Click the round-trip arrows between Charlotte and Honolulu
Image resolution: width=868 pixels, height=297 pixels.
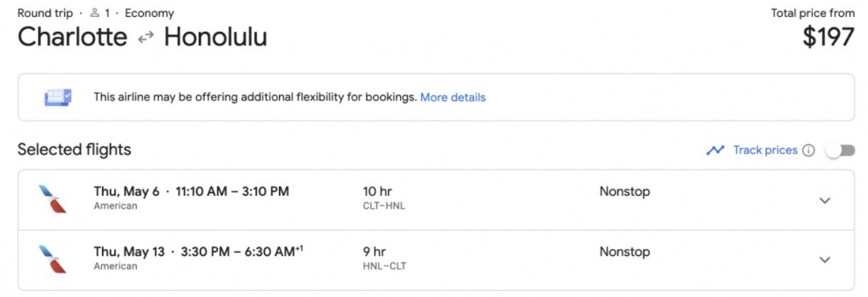(x=146, y=37)
